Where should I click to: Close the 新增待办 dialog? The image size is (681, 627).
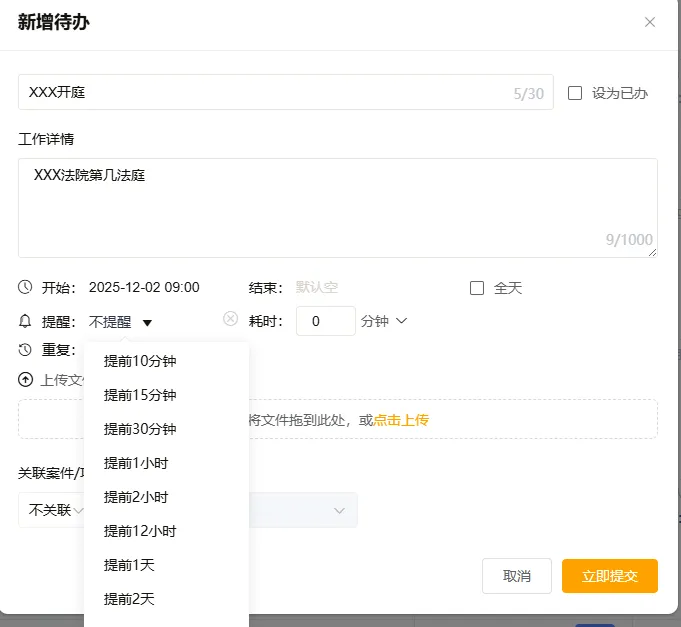click(x=650, y=22)
